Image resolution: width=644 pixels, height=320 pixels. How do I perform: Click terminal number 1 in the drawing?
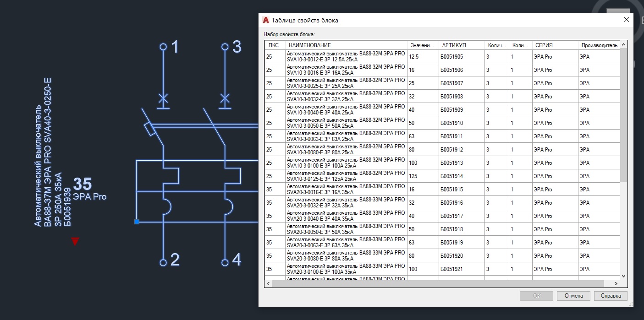pos(175,47)
